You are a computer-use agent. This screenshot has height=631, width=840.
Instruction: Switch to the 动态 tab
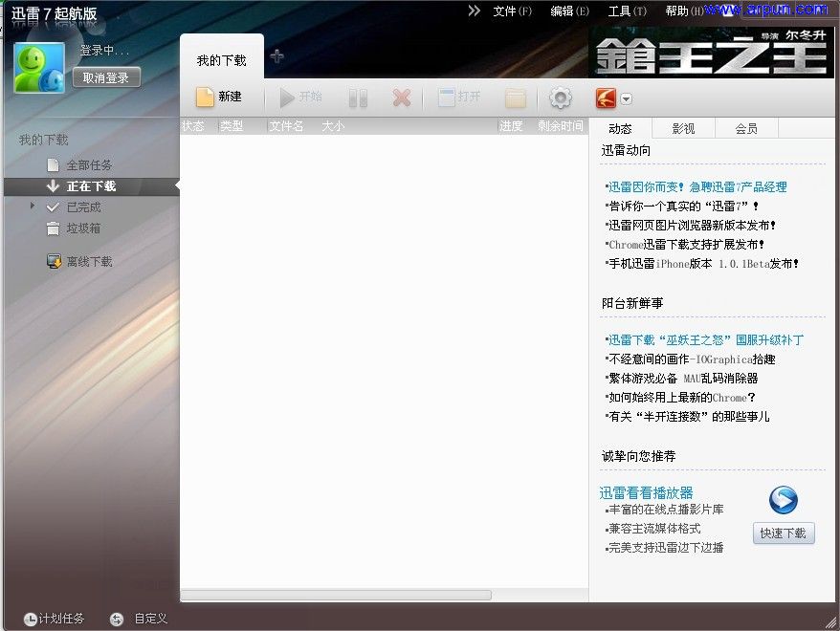(620, 128)
